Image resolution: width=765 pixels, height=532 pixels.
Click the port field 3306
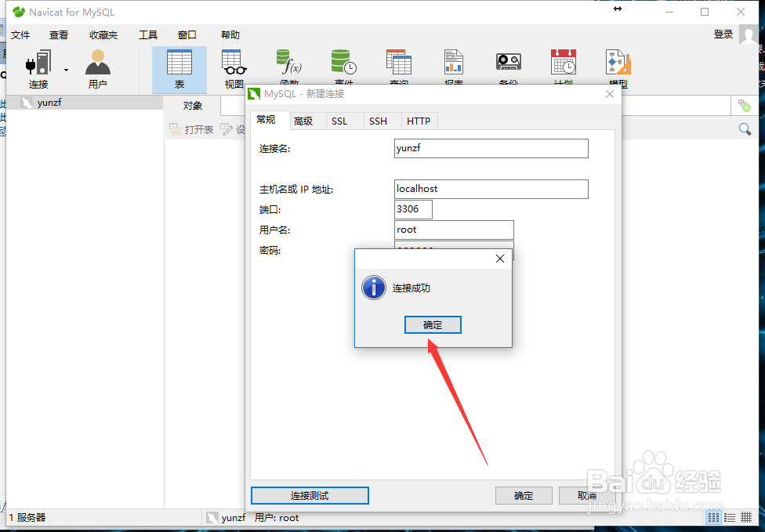(x=413, y=209)
